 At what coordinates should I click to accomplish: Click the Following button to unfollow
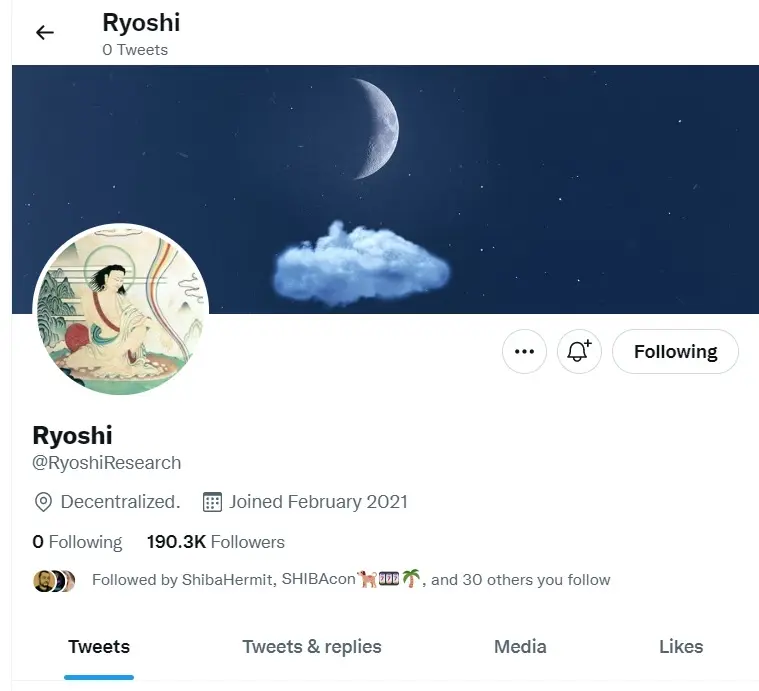(x=675, y=351)
